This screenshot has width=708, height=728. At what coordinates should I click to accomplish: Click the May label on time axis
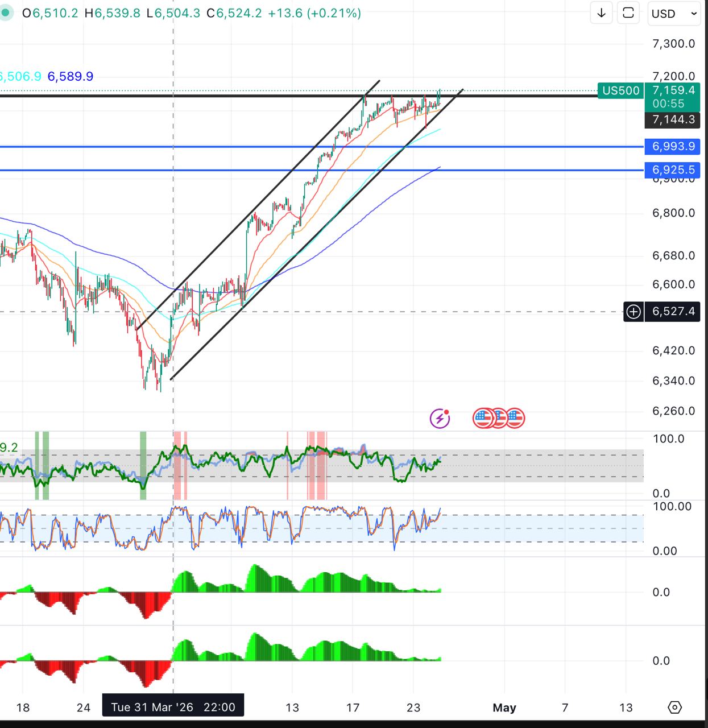coord(504,708)
